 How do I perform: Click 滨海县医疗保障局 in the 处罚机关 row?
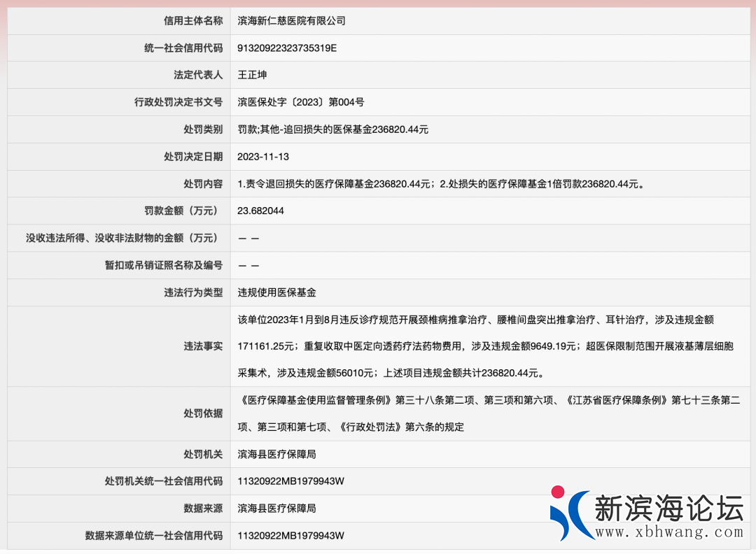276,454
